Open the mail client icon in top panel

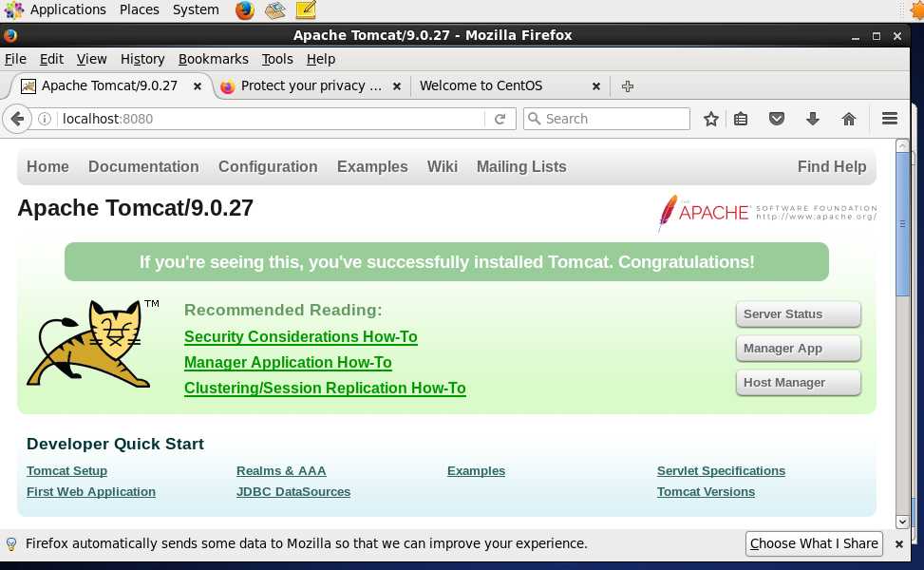[x=275, y=9]
